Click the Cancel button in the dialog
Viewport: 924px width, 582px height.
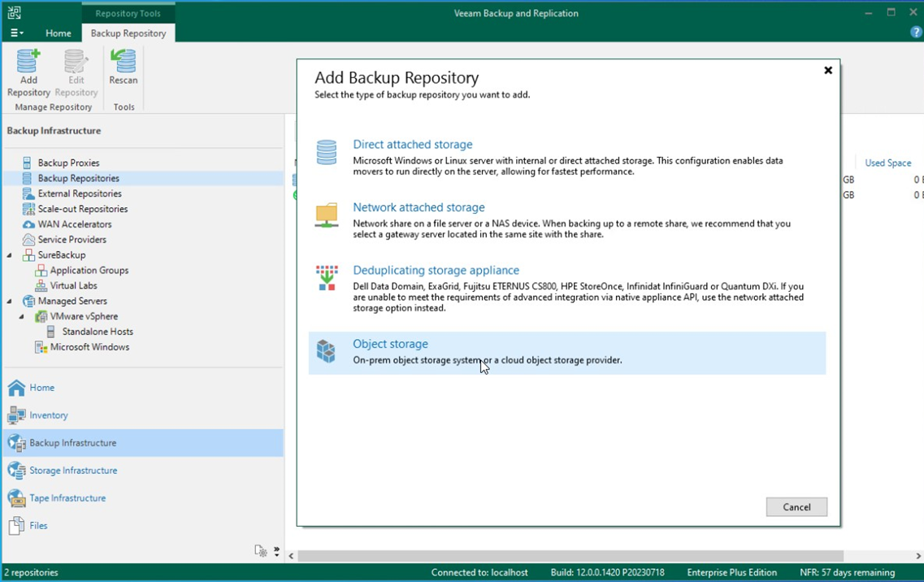796,507
